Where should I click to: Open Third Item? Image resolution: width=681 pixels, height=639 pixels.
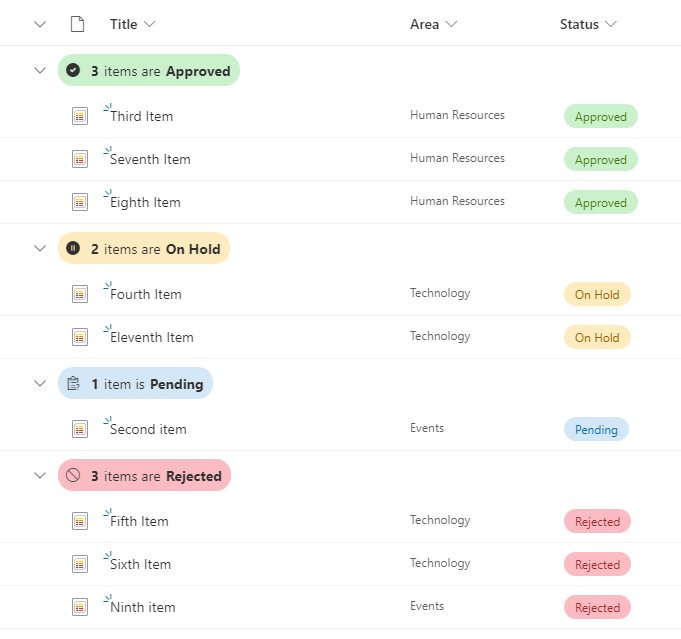coord(142,116)
